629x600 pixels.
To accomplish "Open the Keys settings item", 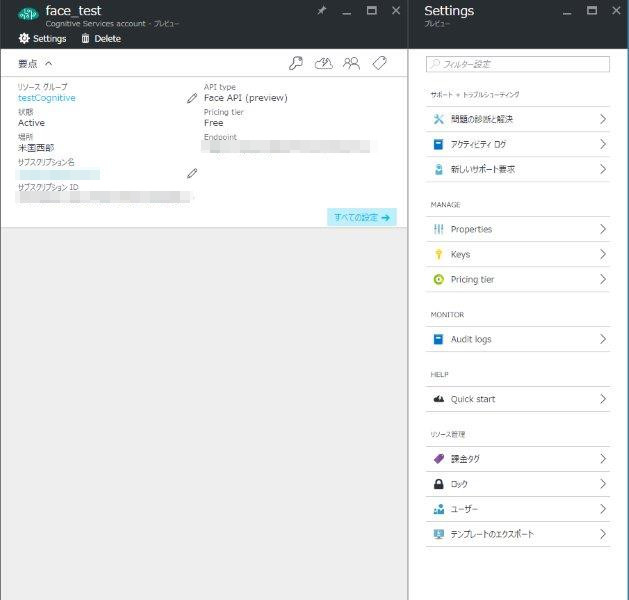I will point(518,254).
